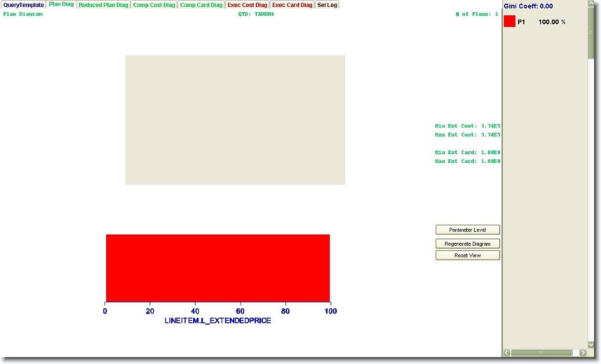Go to the Comp Card Diag tab
The image size is (601, 364).
[x=201, y=5]
